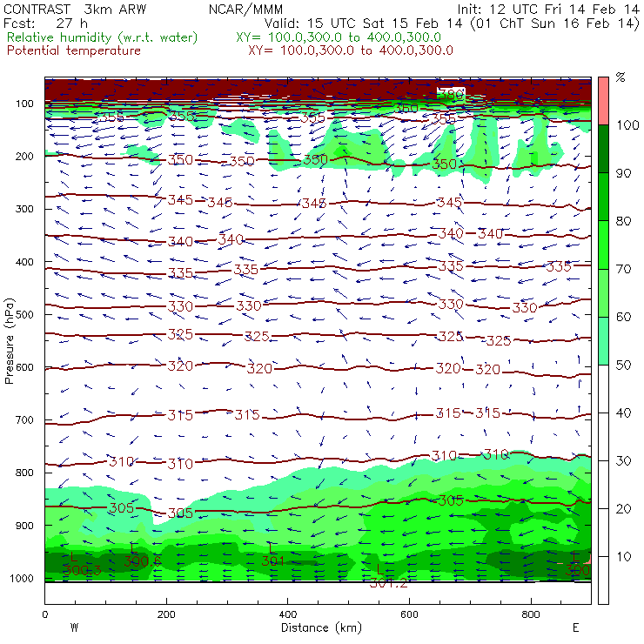Screen dimensions: 644x644
Task: Click the white 0–10% colorbar segment
Action: tap(602, 580)
